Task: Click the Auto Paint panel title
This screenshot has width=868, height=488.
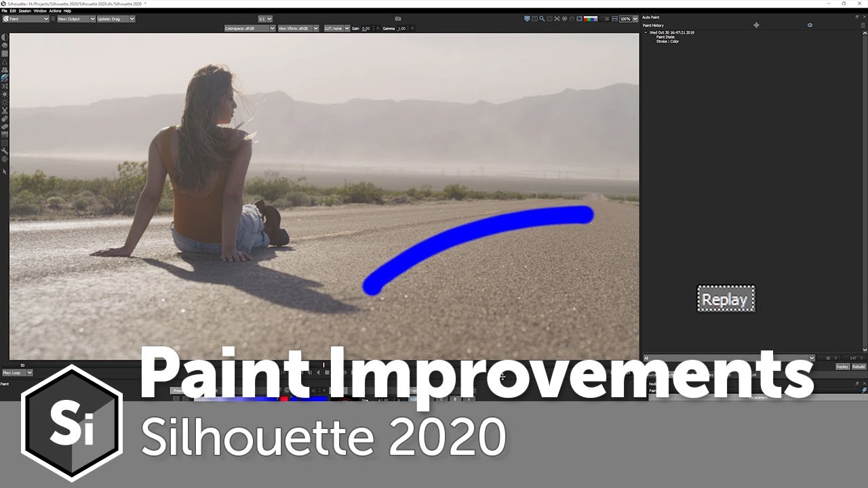Action: (650, 17)
